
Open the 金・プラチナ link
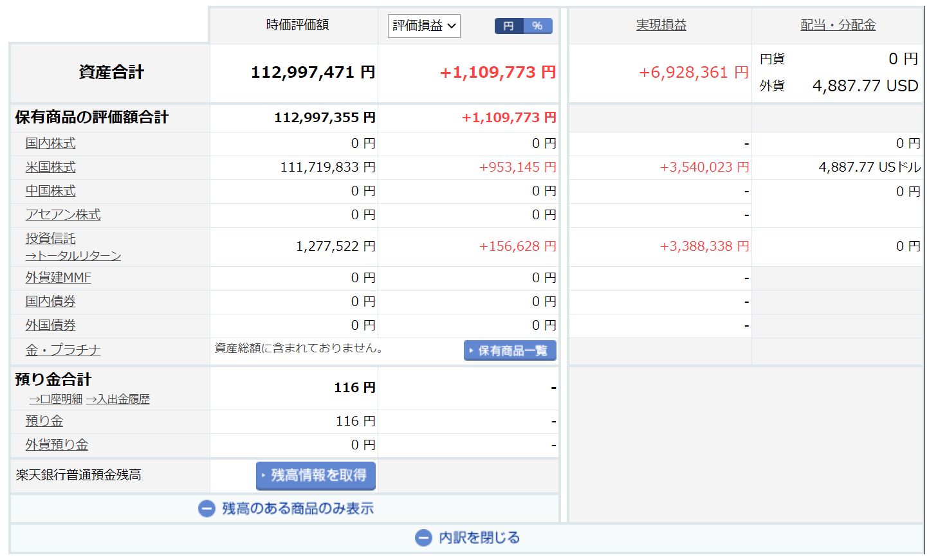click(x=63, y=350)
